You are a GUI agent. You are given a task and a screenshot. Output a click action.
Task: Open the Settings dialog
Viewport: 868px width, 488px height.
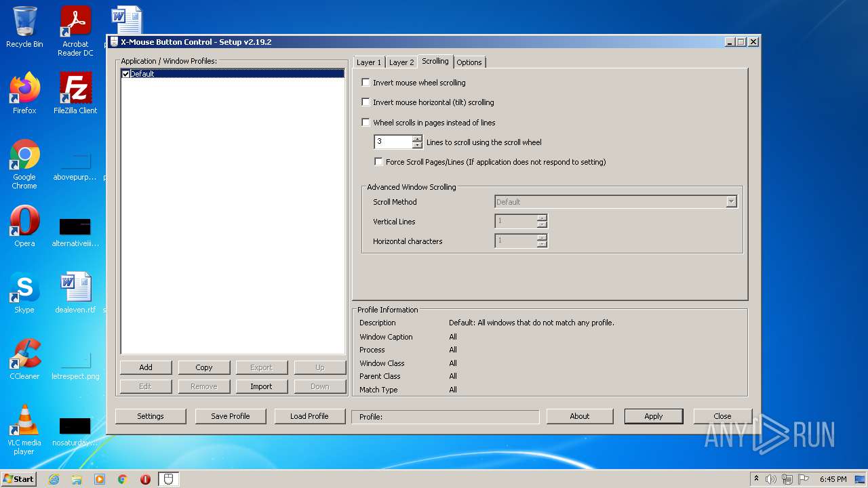(151, 416)
